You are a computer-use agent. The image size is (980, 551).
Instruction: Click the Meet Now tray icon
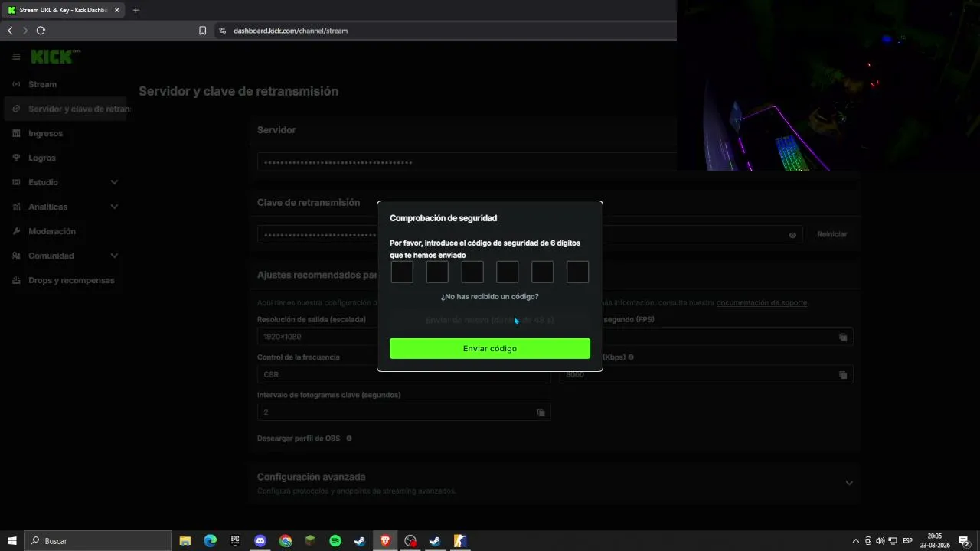tap(868, 541)
